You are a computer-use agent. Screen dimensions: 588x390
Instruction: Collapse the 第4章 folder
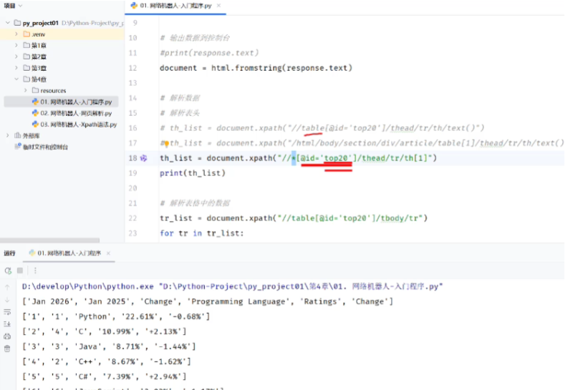point(16,79)
